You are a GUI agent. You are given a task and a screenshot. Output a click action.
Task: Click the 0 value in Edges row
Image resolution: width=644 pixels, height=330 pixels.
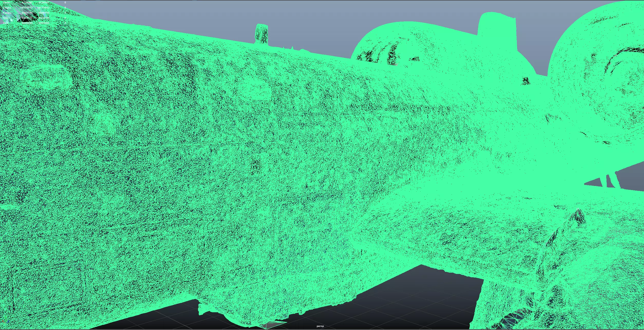65,8
